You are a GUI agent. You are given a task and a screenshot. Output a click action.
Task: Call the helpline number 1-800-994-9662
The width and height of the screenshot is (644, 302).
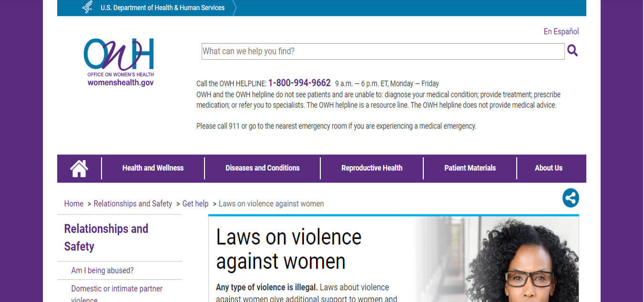pyautogui.click(x=299, y=83)
